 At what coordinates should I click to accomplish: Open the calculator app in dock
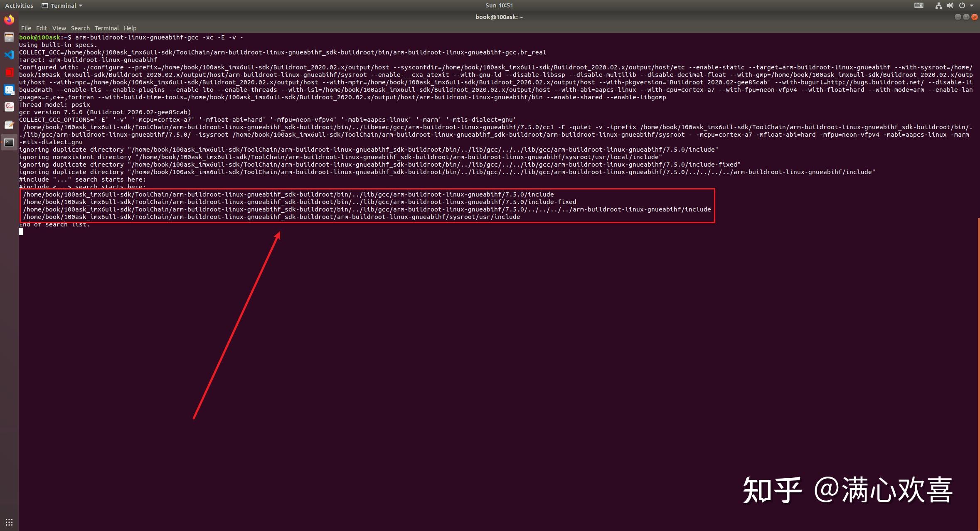point(9,90)
